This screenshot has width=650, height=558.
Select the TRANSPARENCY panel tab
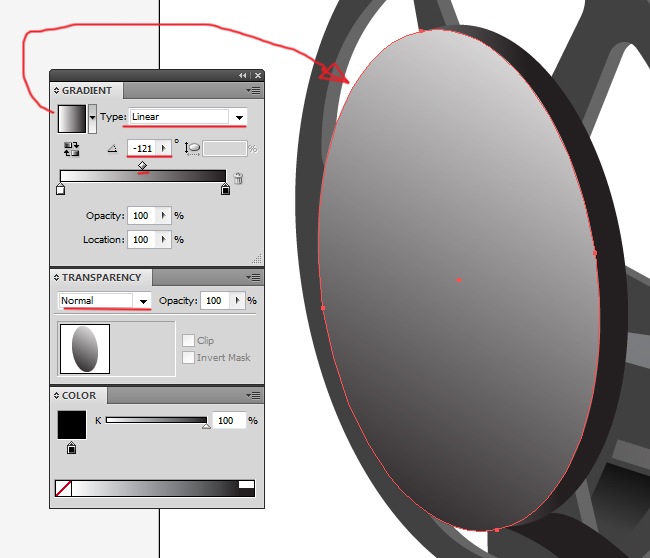[101, 277]
